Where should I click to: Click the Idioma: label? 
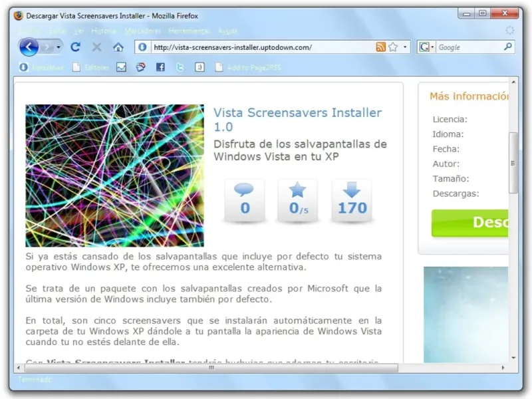[x=448, y=134]
